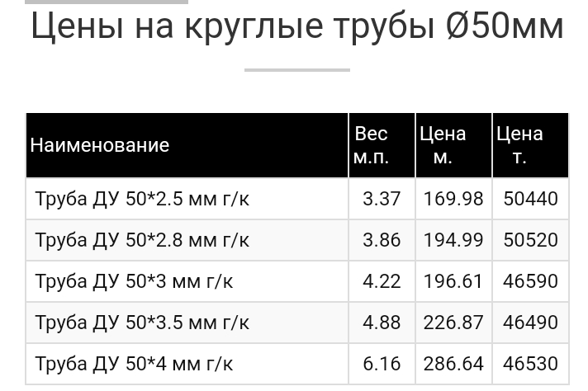Image resolution: width=588 pixels, height=391 pixels.
Task: Click per-meter price 226.87
Action: tap(453, 322)
